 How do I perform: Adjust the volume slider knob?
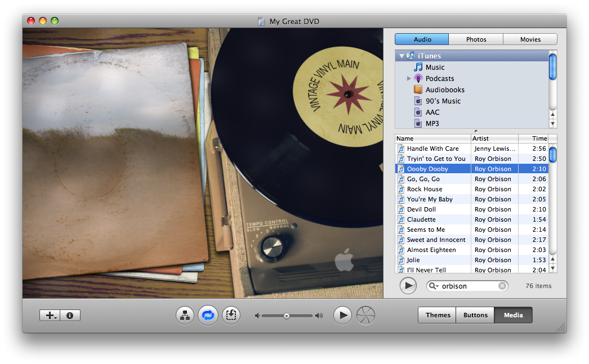click(x=287, y=316)
